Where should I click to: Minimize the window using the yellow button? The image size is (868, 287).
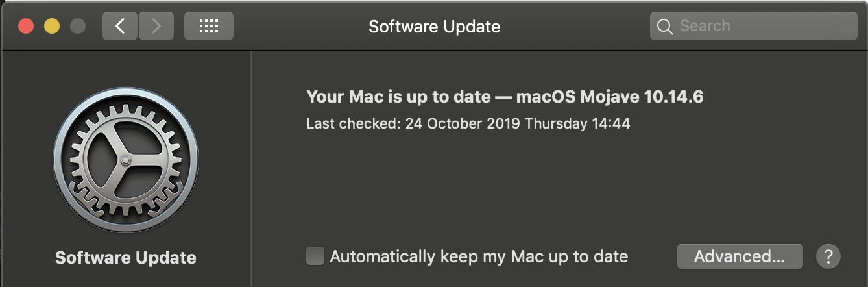pos(52,27)
